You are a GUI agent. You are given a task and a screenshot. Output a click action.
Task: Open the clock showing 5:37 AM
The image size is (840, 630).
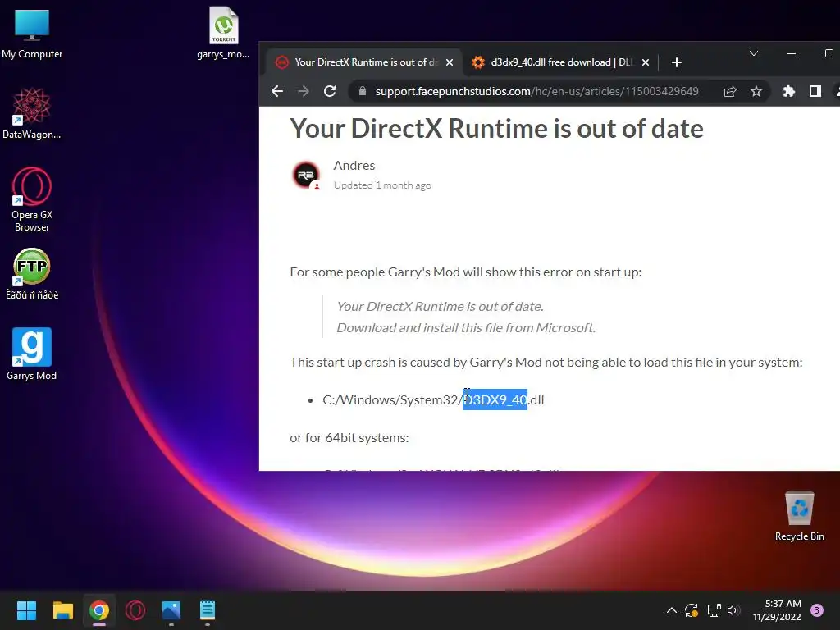[777, 610]
